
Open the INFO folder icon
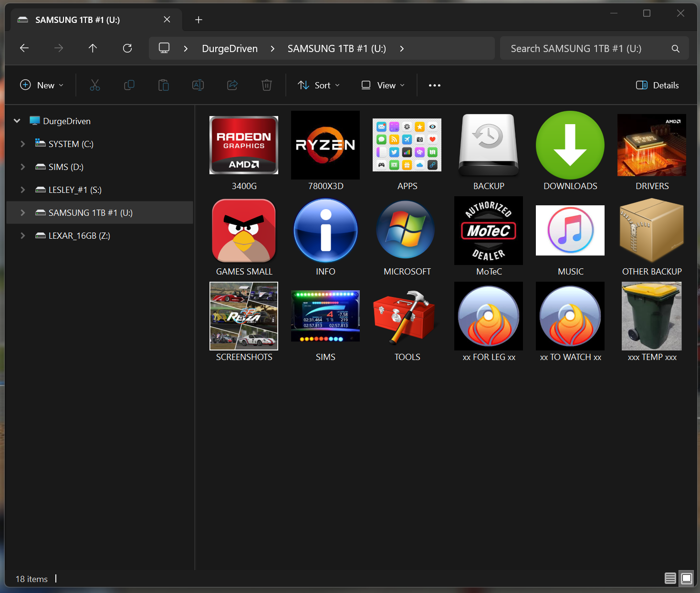pos(325,231)
